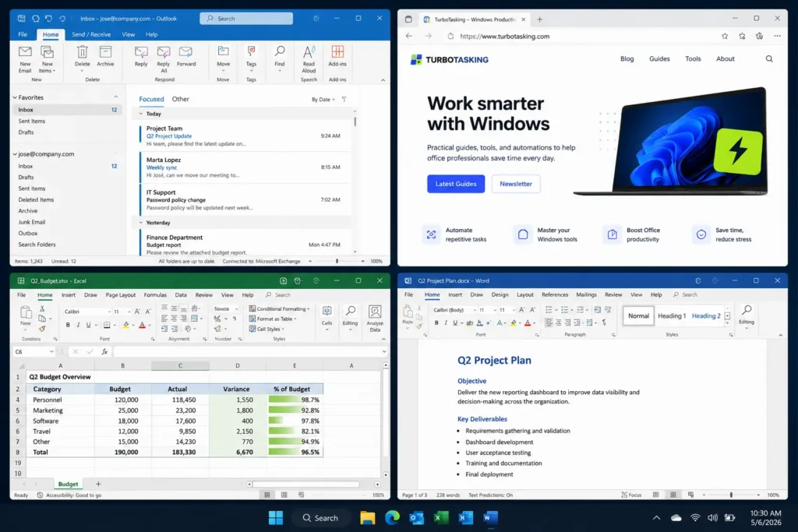
Task: Click Analyze Data in Excel ribbon
Action: [x=375, y=319]
